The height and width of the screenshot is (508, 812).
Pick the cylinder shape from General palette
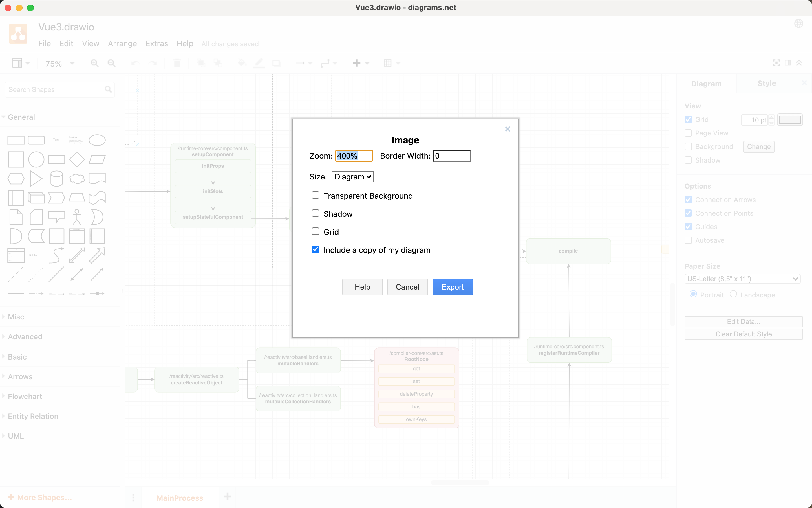56,178
